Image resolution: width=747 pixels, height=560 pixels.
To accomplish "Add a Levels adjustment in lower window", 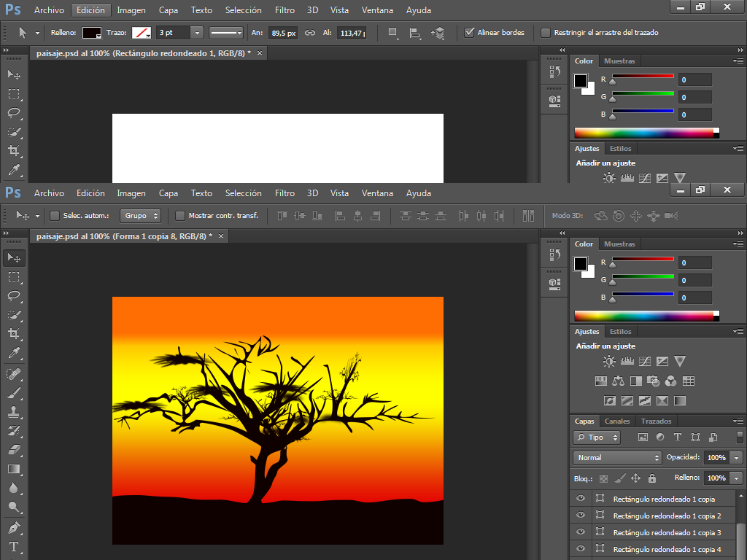I will [x=627, y=362].
